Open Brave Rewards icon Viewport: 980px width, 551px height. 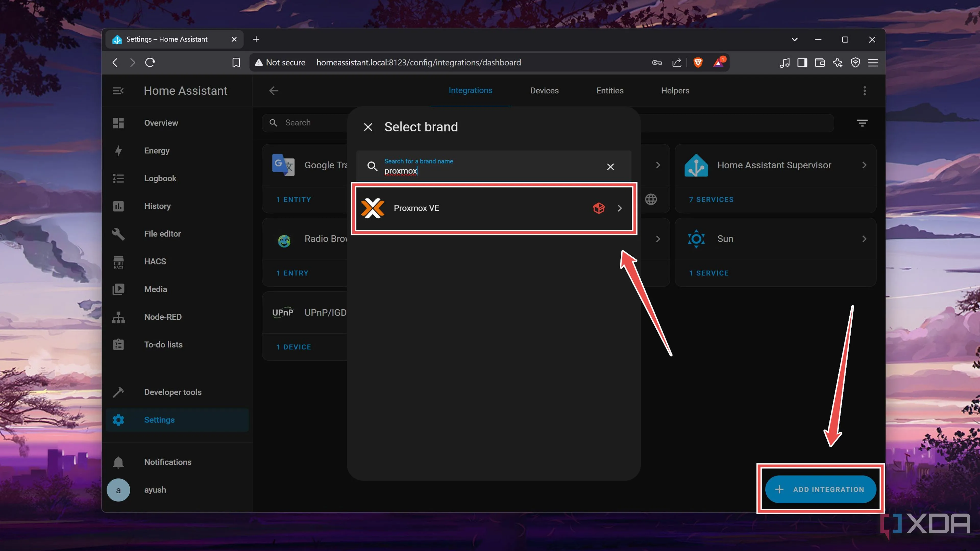pyautogui.click(x=719, y=62)
